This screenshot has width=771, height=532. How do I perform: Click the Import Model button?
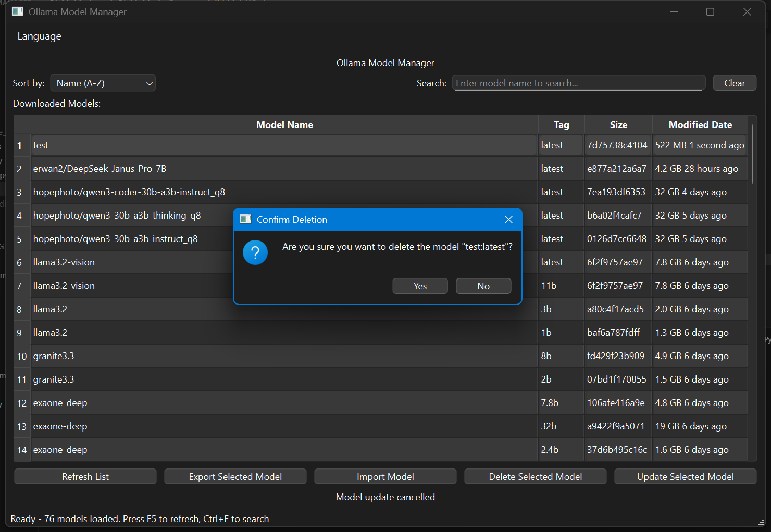(x=385, y=476)
